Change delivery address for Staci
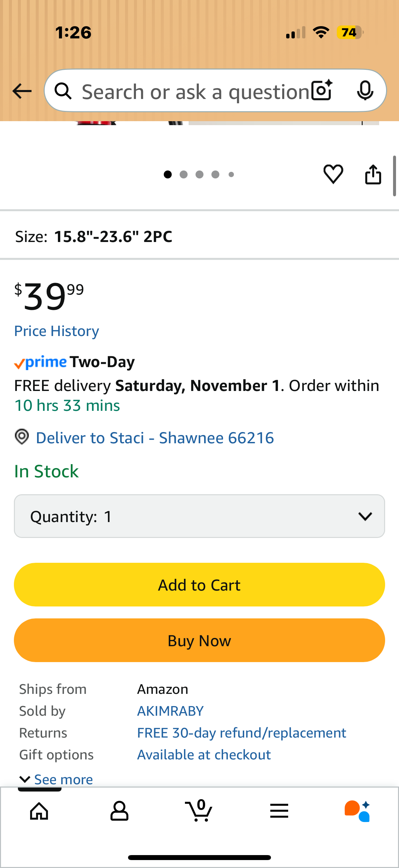399x868 pixels. 155,438
